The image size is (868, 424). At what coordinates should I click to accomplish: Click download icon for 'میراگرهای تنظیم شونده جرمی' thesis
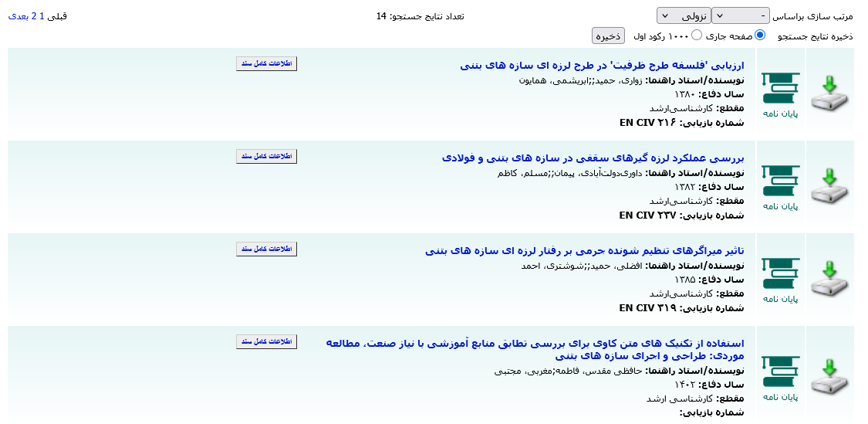pos(829,279)
